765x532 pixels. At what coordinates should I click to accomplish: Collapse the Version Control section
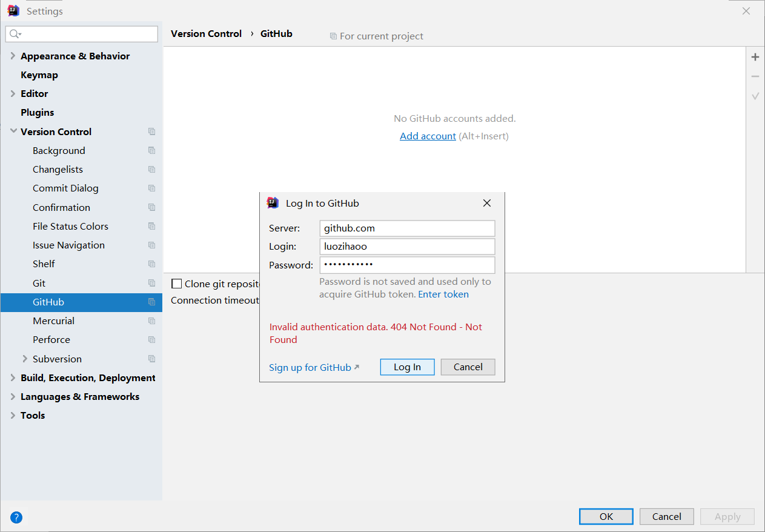(x=13, y=131)
